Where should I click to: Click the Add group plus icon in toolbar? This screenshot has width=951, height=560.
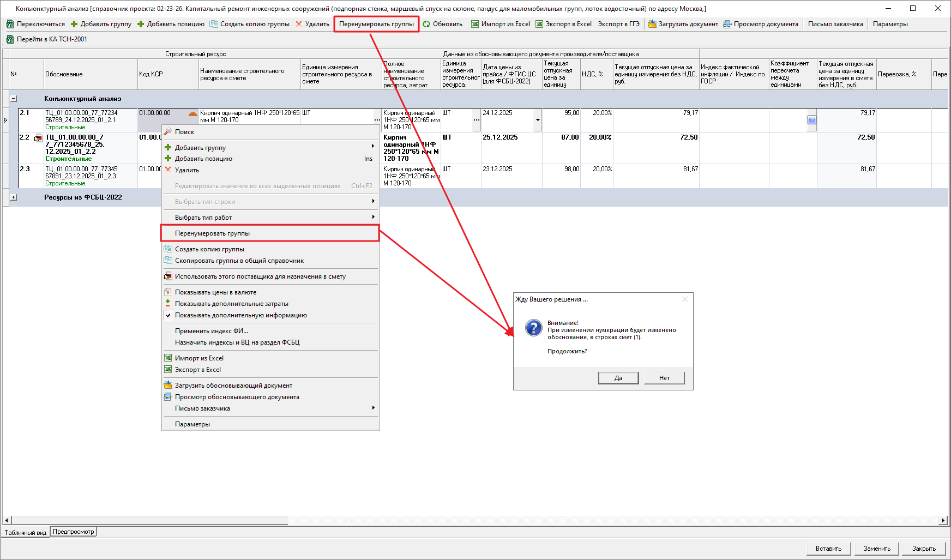pyautogui.click(x=74, y=24)
